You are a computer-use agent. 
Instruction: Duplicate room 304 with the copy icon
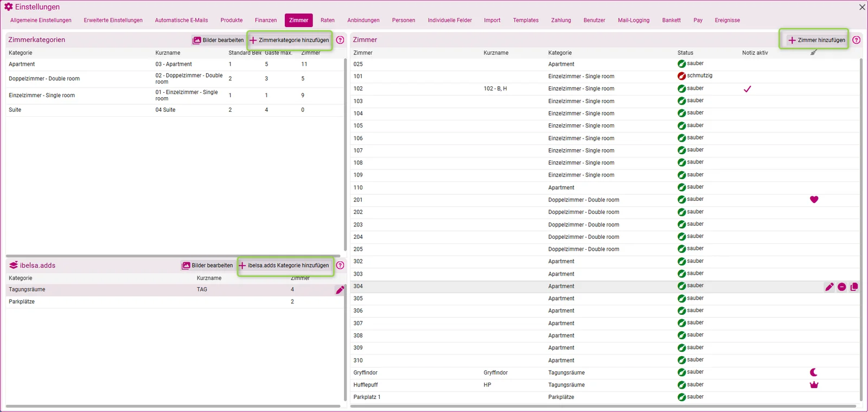(854, 287)
